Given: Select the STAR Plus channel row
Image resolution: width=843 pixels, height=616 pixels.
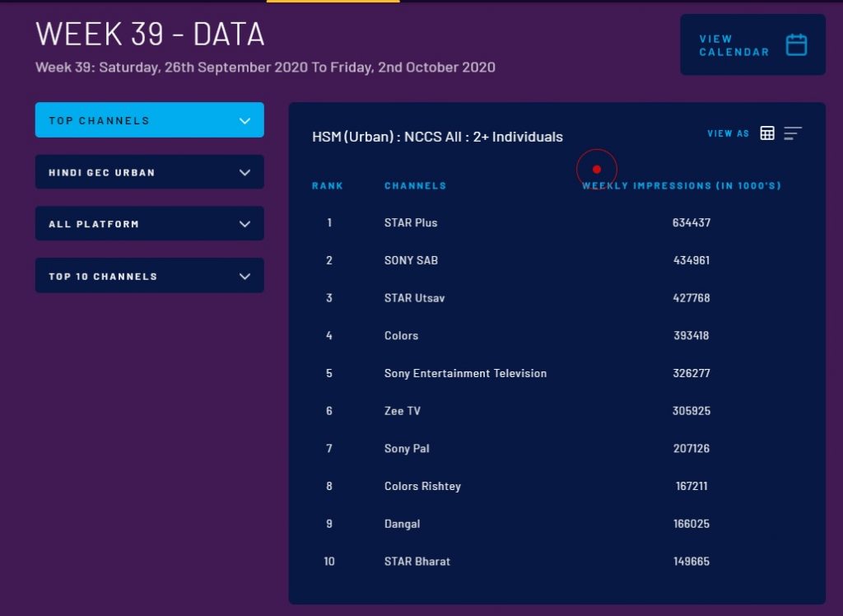Looking at the screenshot, I should tap(411, 223).
